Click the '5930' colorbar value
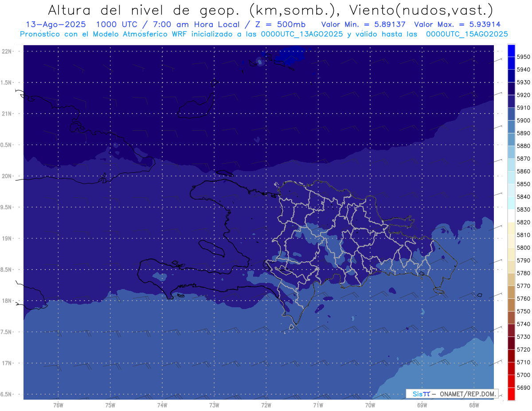532x411 pixels. (524, 82)
